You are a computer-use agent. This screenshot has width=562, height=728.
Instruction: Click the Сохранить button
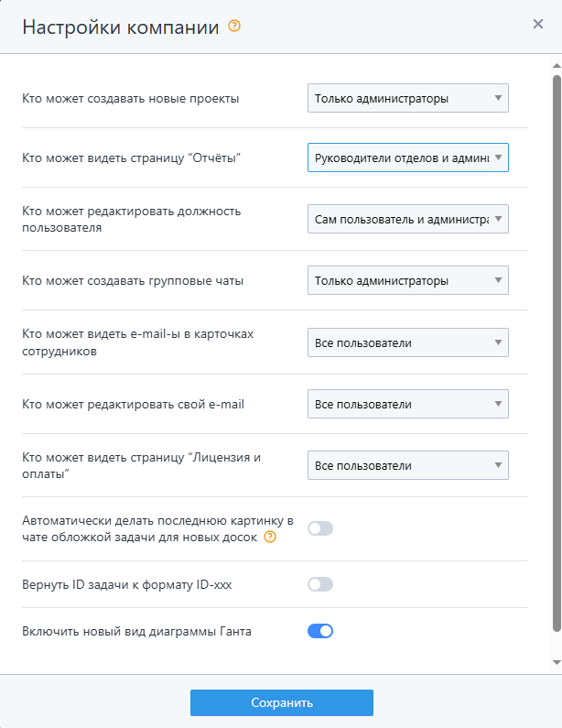[x=281, y=703]
